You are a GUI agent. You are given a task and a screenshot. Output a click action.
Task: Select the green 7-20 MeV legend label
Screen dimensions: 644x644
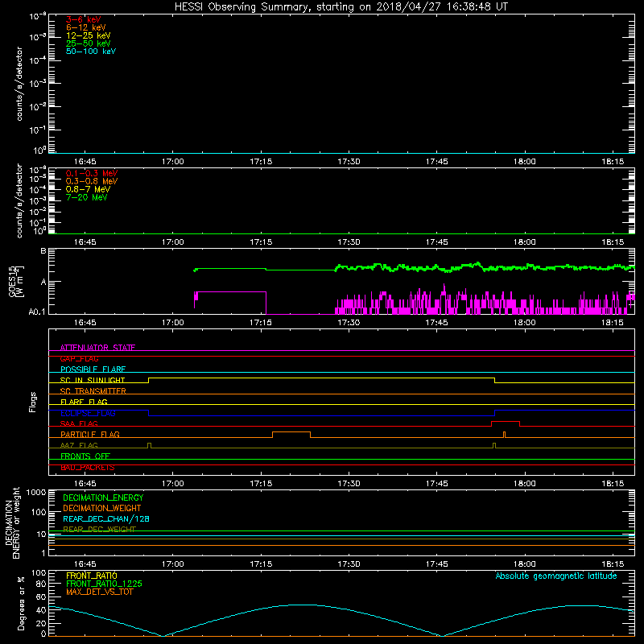pyautogui.click(x=87, y=197)
